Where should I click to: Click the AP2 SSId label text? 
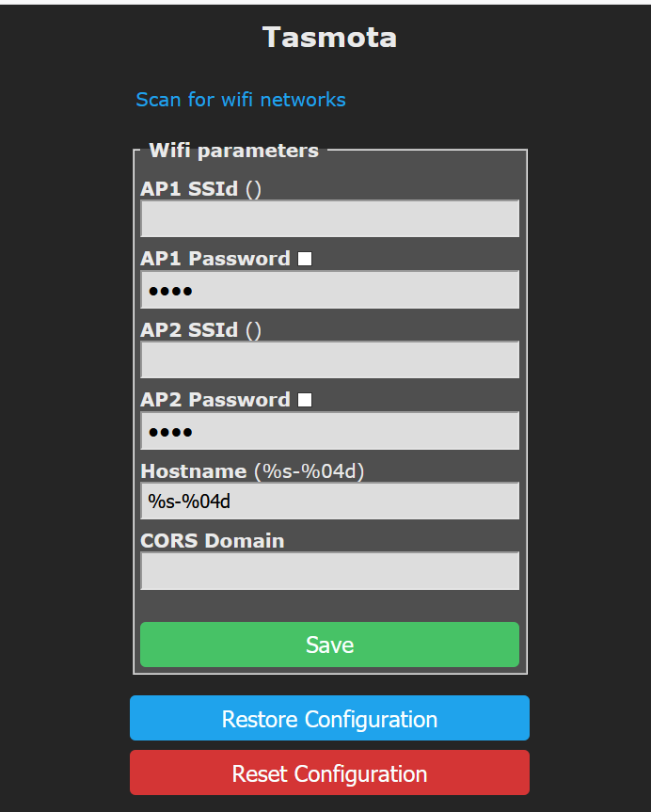[189, 330]
